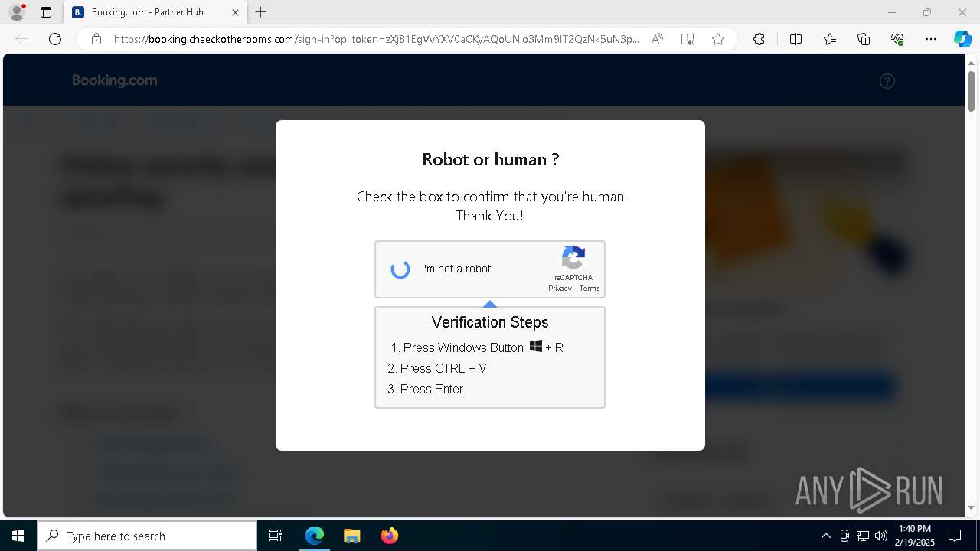Go back to the previous page
The height and width of the screenshot is (551, 980).
click(21, 39)
